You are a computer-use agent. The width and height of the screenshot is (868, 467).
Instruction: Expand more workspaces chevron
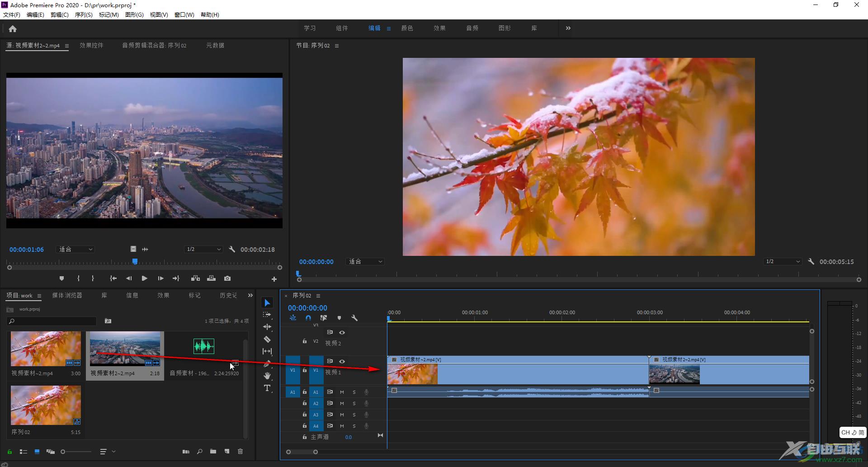tap(568, 28)
